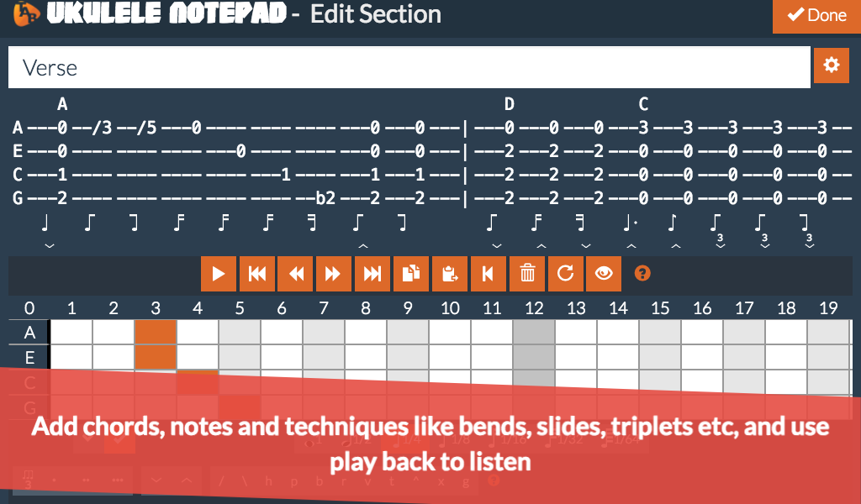Open the note duration chevron under the D chord

497,244
